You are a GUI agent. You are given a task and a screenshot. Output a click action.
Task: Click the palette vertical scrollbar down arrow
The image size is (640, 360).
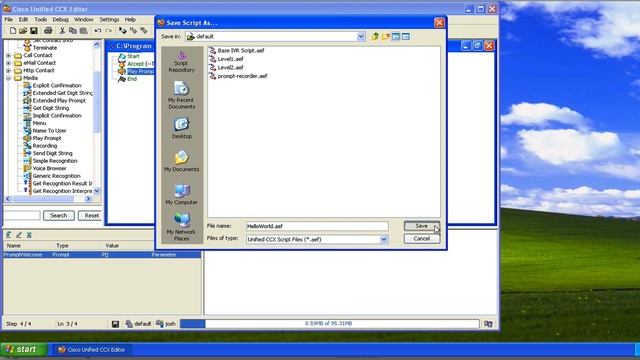(97, 191)
